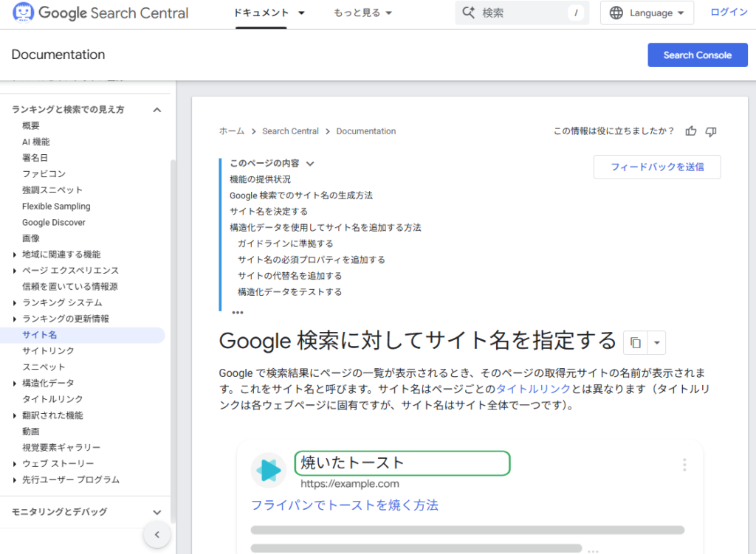Click the フィードバックを送信 button
756x554 pixels.
[656, 167]
